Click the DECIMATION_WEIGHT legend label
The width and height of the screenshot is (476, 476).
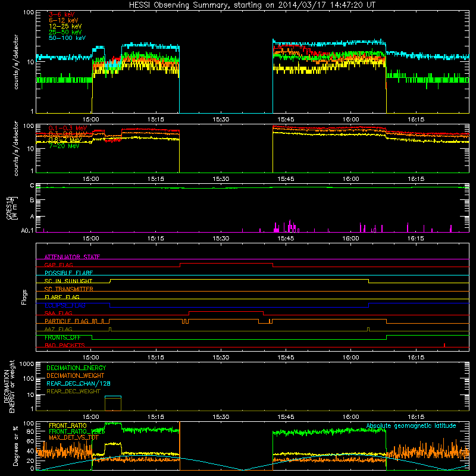[x=76, y=375]
